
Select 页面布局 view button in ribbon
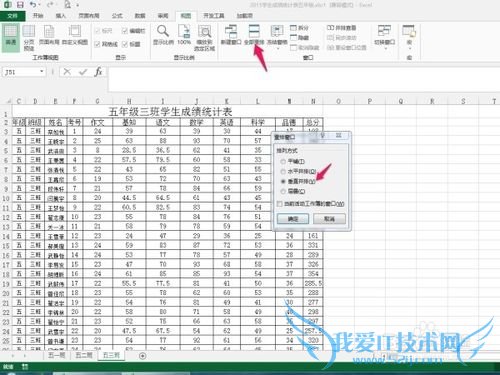coord(49,35)
